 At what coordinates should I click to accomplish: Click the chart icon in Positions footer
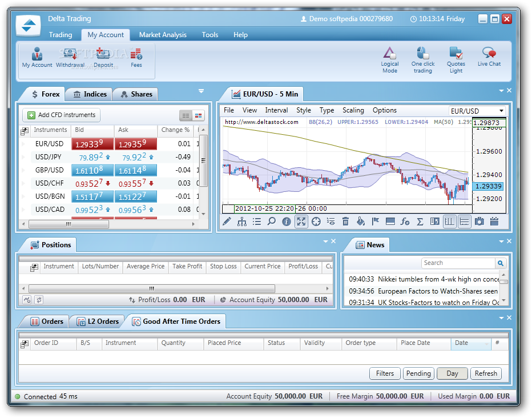(x=27, y=300)
